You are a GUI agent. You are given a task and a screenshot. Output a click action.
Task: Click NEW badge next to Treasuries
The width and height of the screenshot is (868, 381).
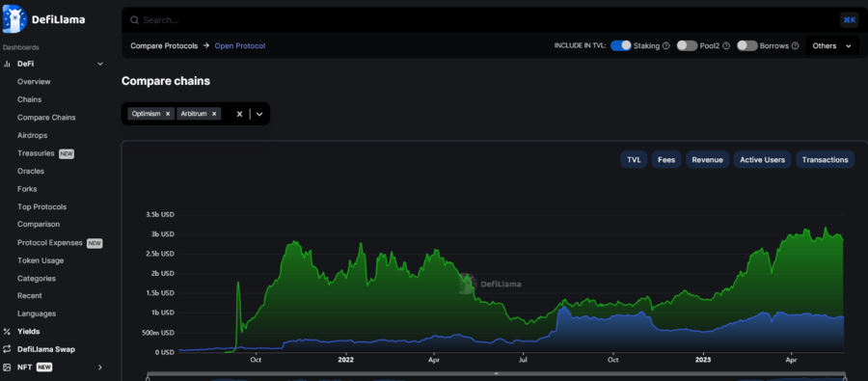pos(67,154)
